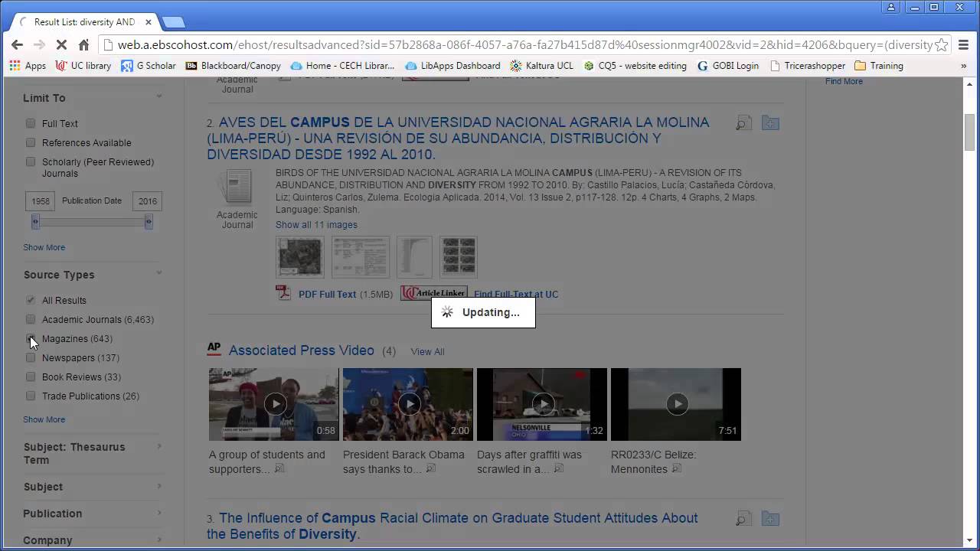Open the UC library bookmark
The image size is (980, 551).
pos(83,66)
